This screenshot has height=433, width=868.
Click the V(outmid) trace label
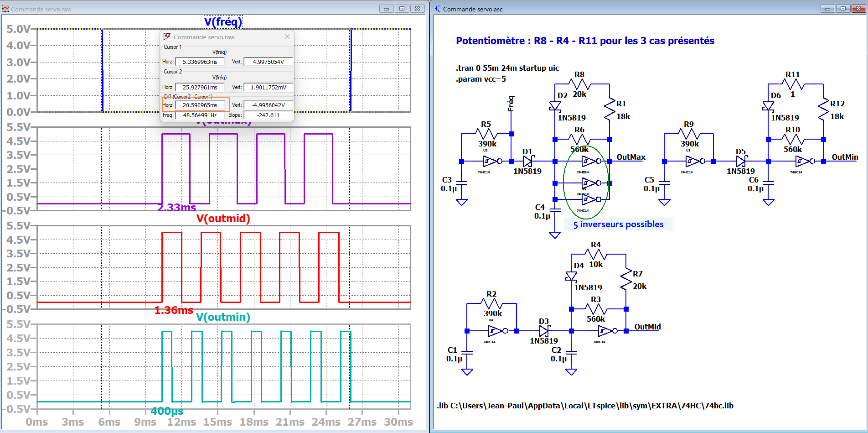223,219
